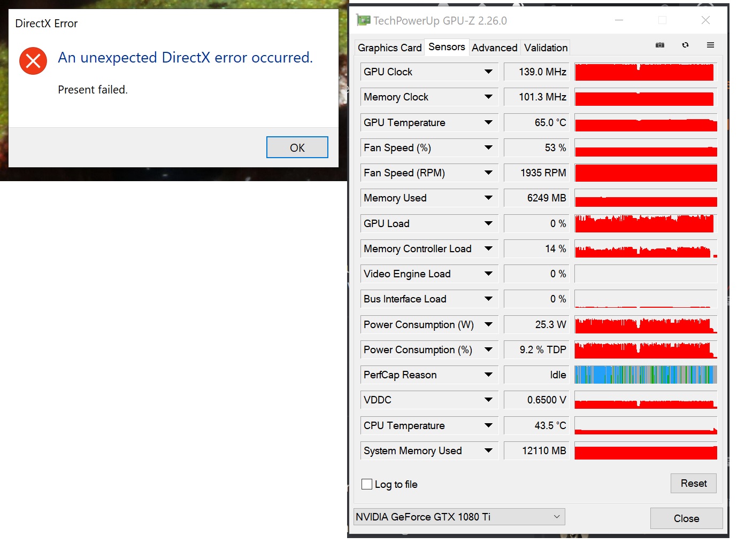The image size is (745, 560).
Task: Click the 6249 MB memory used value
Action: pyautogui.click(x=536, y=198)
